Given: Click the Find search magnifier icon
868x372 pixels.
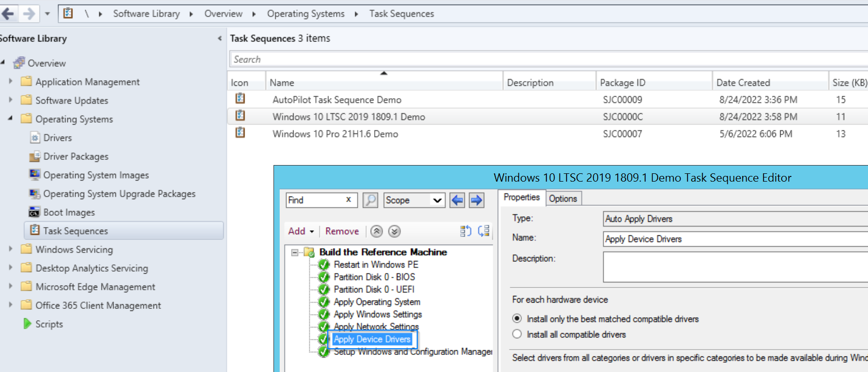Looking at the screenshot, I should (x=370, y=200).
